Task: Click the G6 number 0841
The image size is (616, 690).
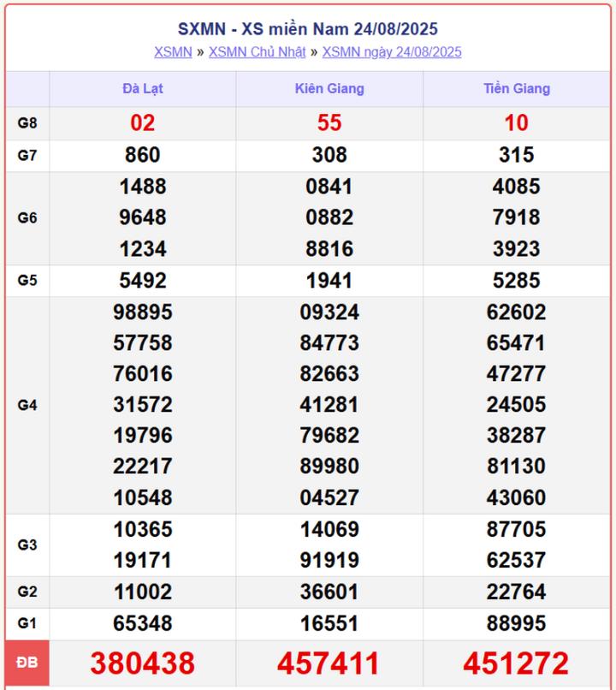Action: tap(329, 187)
